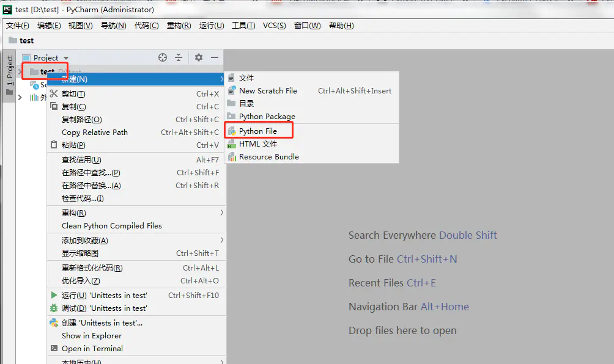Hide the Project panel with minus icon
614x364 pixels.
[215, 57]
